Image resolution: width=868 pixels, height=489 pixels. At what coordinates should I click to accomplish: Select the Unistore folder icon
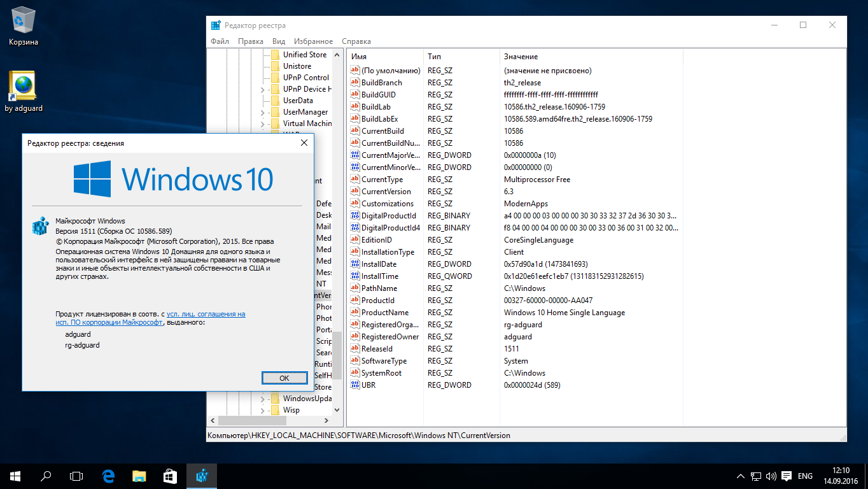pyautogui.click(x=275, y=66)
